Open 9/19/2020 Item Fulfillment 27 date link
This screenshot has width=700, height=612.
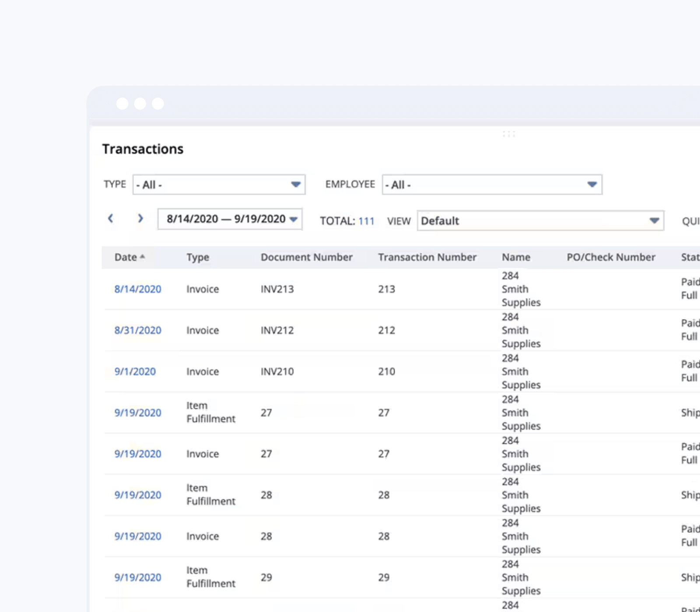pyautogui.click(x=138, y=412)
